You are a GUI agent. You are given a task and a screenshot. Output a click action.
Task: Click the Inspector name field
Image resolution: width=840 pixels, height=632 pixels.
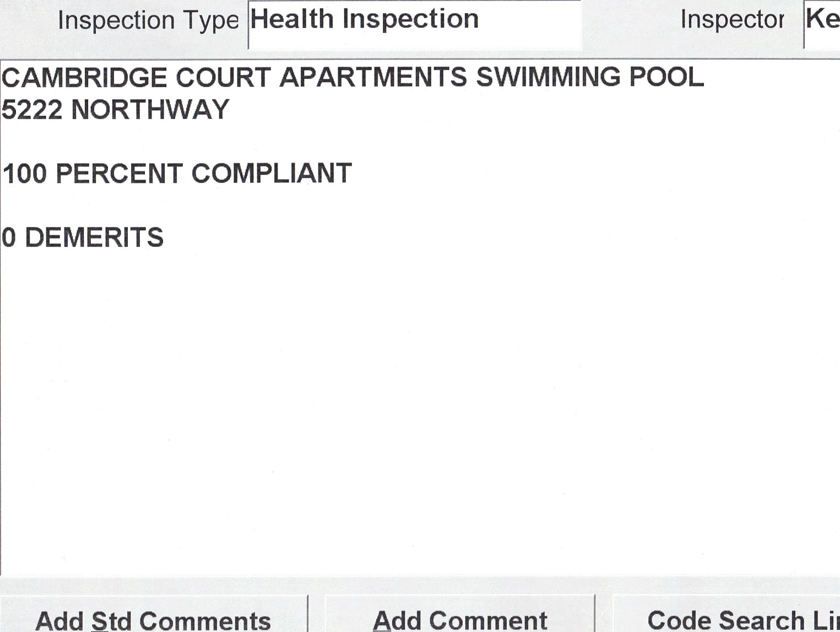click(x=823, y=22)
